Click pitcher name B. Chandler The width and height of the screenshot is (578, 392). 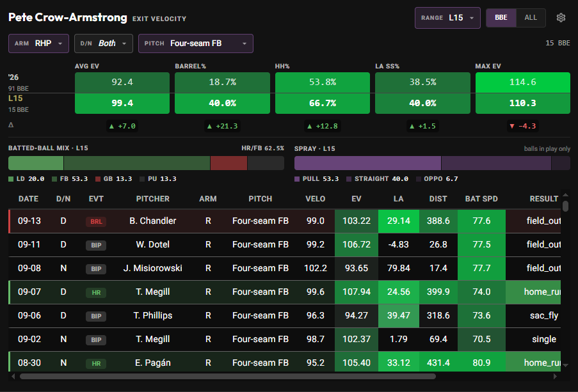tap(152, 221)
